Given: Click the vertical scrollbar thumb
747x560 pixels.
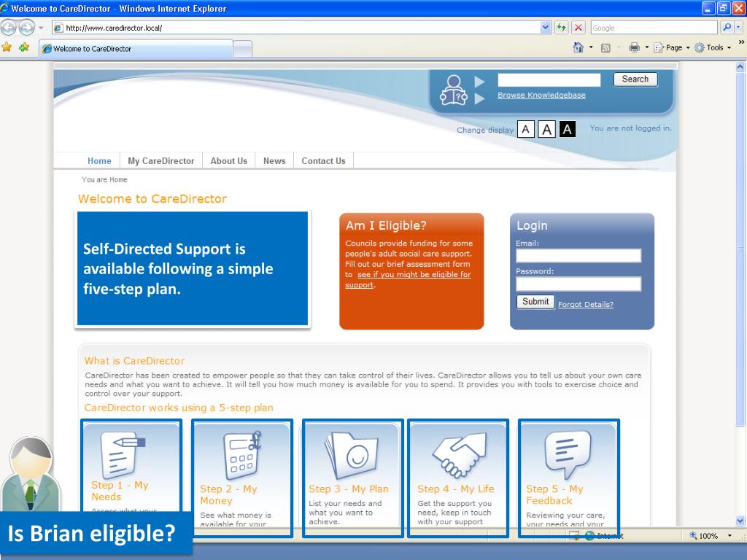Looking at the screenshot, I should [740, 249].
